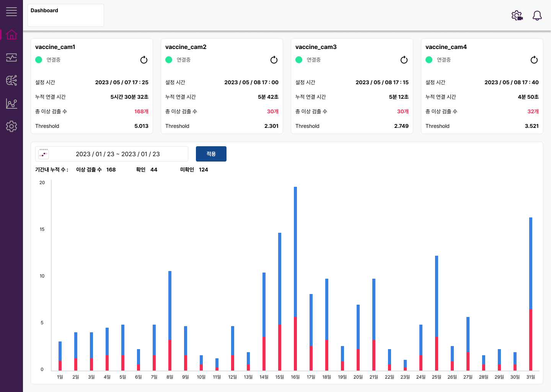
Task: Click the 11일 x-axis label
Action: click(217, 377)
